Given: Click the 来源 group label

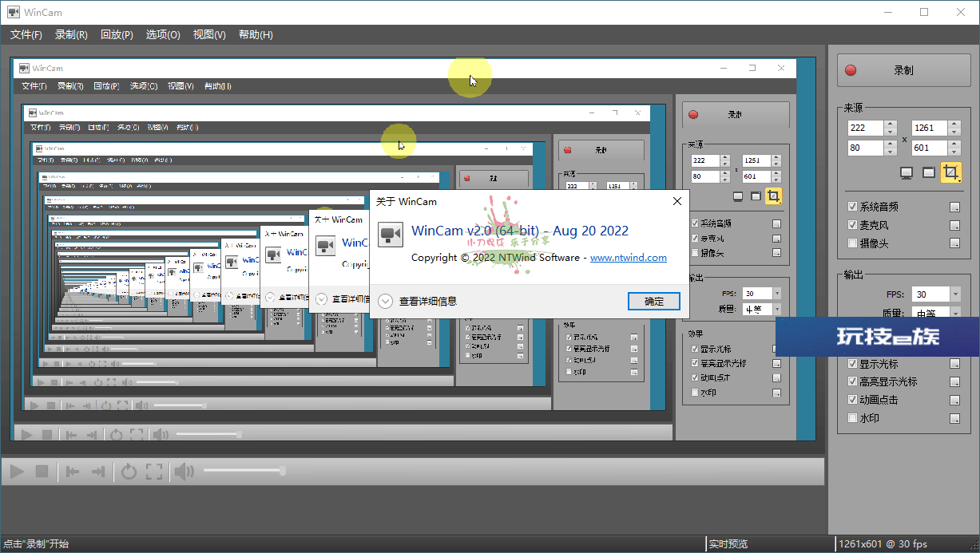Looking at the screenshot, I should 853,108.
